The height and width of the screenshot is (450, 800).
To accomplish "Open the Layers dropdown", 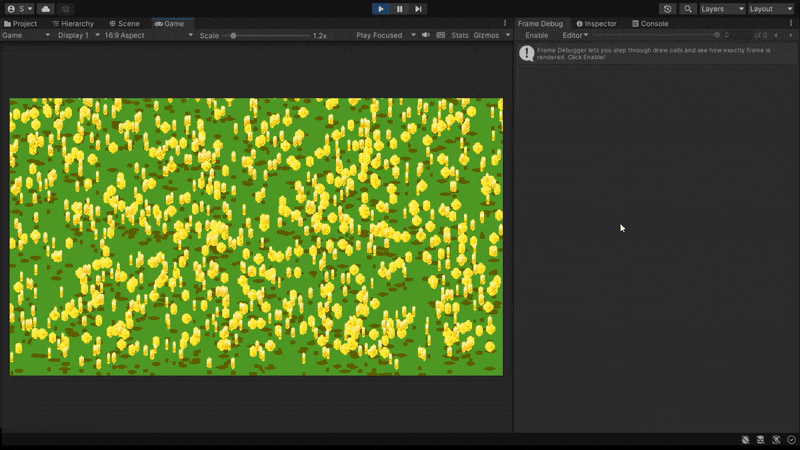I will [x=722, y=9].
